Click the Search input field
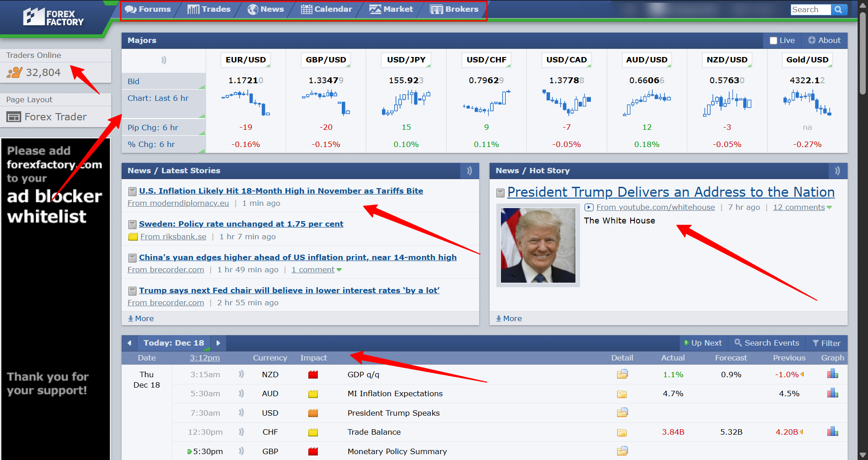This screenshot has height=460, width=868. pos(810,9)
